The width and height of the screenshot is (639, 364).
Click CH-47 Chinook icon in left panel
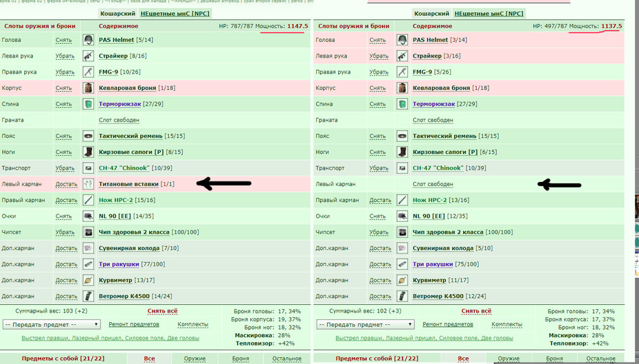pyautogui.click(x=89, y=168)
